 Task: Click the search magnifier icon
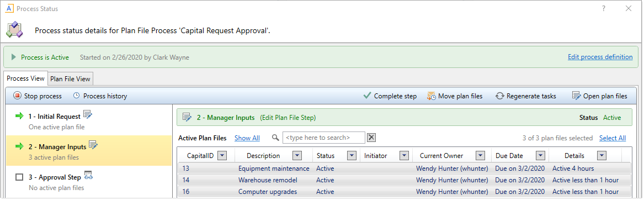[x=275, y=138]
